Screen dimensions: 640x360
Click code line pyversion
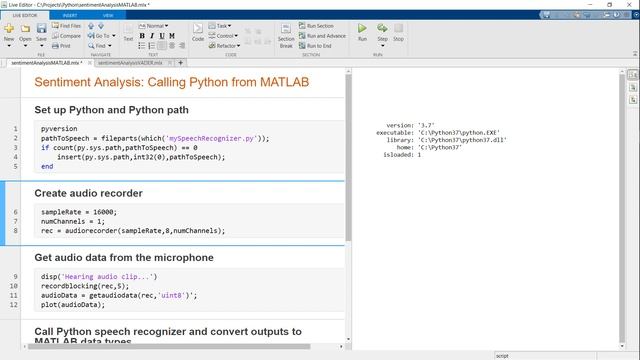click(59, 129)
